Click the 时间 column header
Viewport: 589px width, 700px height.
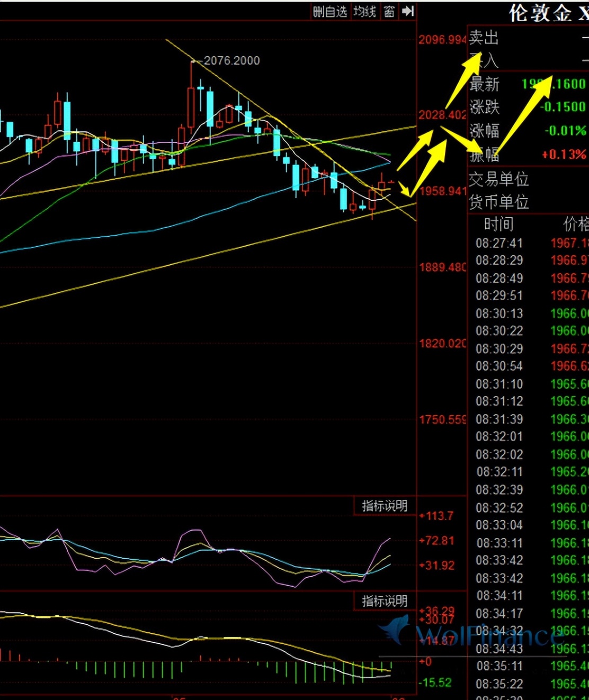coord(498,224)
